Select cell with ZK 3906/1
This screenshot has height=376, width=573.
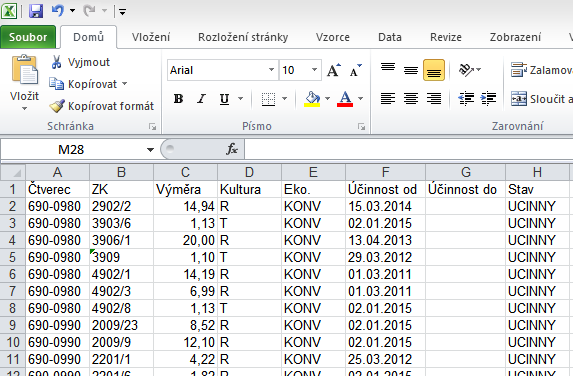click(x=121, y=240)
